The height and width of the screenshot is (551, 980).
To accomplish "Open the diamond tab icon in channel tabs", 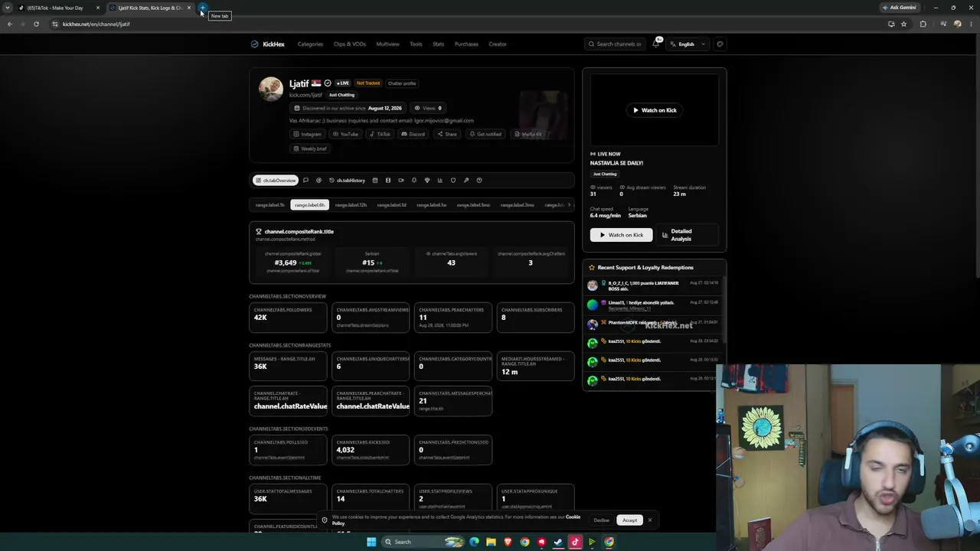I will (x=427, y=181).
